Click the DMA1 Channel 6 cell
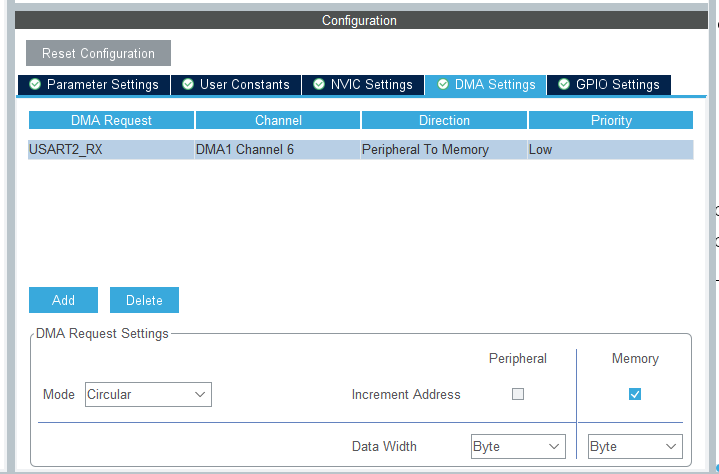Screen dimensions: 719x474 pos(278,150)
